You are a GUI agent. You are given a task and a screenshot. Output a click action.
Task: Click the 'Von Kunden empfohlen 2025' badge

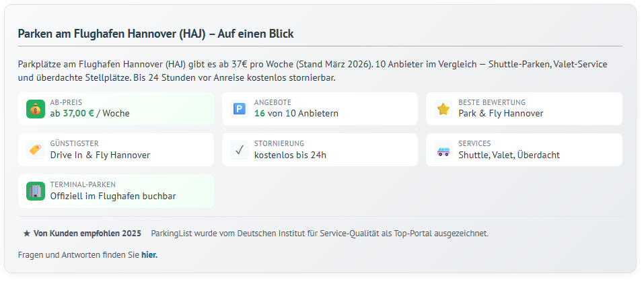coord(87,234)
